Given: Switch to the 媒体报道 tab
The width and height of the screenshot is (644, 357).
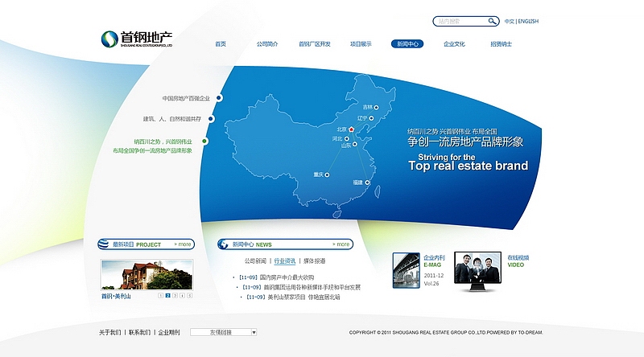Looking at the screenshot, I should point(314,261).
